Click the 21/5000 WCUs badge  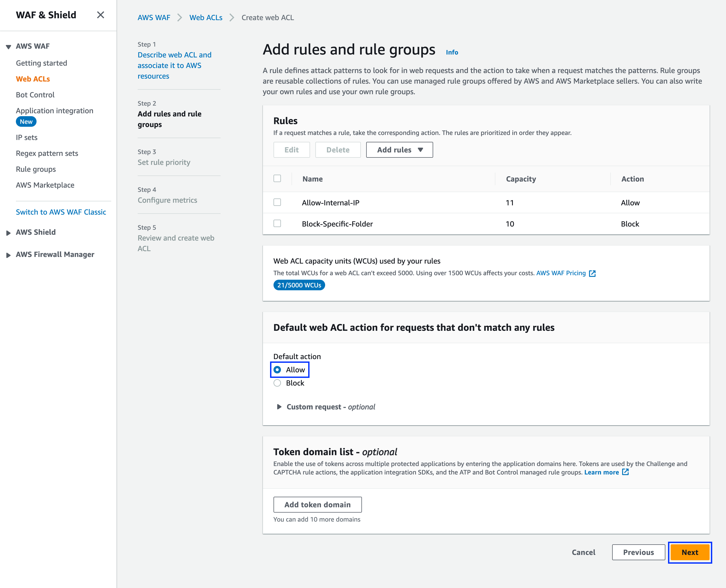(x=299, y=285)
